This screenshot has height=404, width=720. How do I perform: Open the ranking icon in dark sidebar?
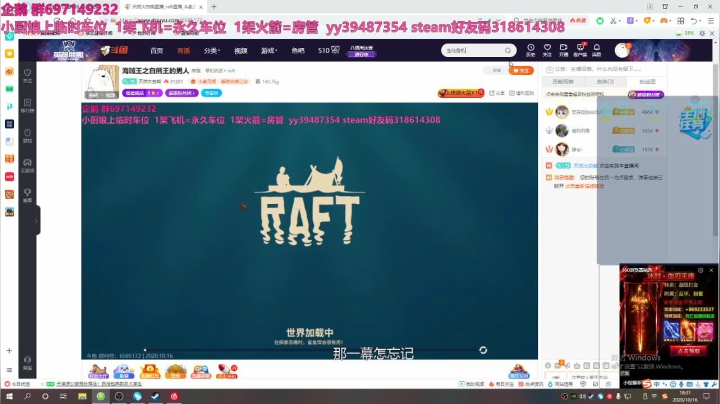pyautogui.click(x=28, y=106)
